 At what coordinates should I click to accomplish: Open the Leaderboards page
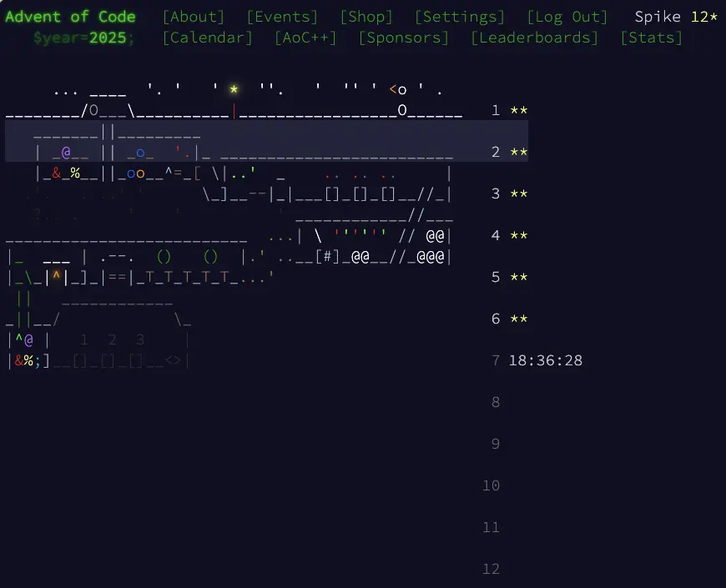[534, 38]
